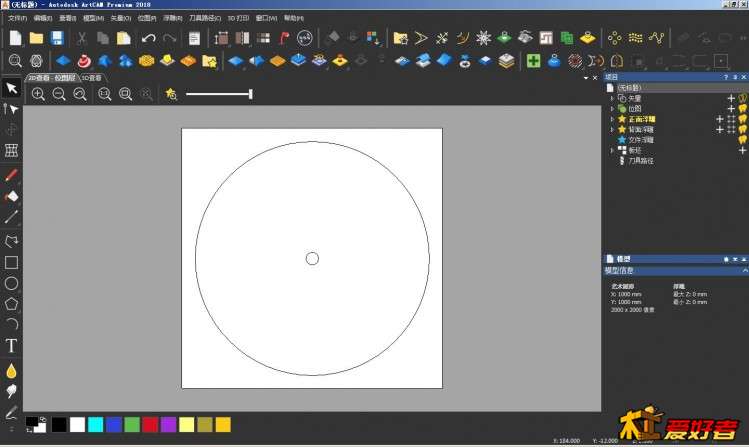Pick the red color swatch
749x447 pixels.
[x=150, y=425]
